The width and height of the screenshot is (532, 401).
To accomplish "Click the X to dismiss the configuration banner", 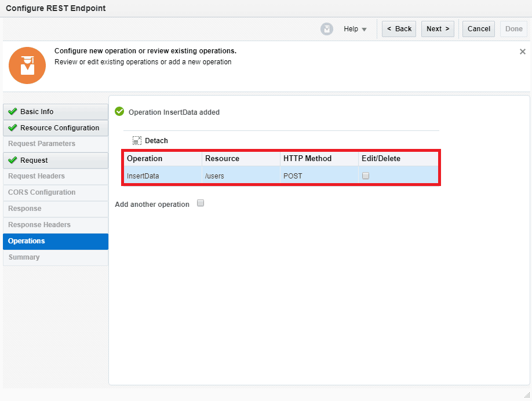I will click(522, 51).
